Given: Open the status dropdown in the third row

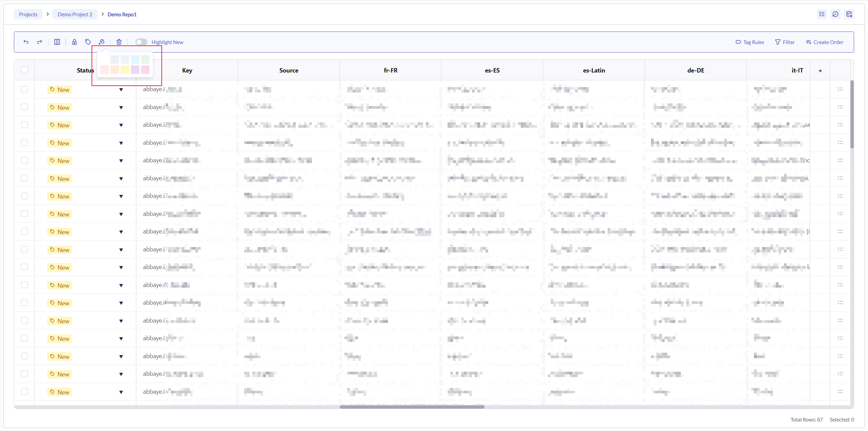Looking at the screenshot, I should click(x=121, y=125).
